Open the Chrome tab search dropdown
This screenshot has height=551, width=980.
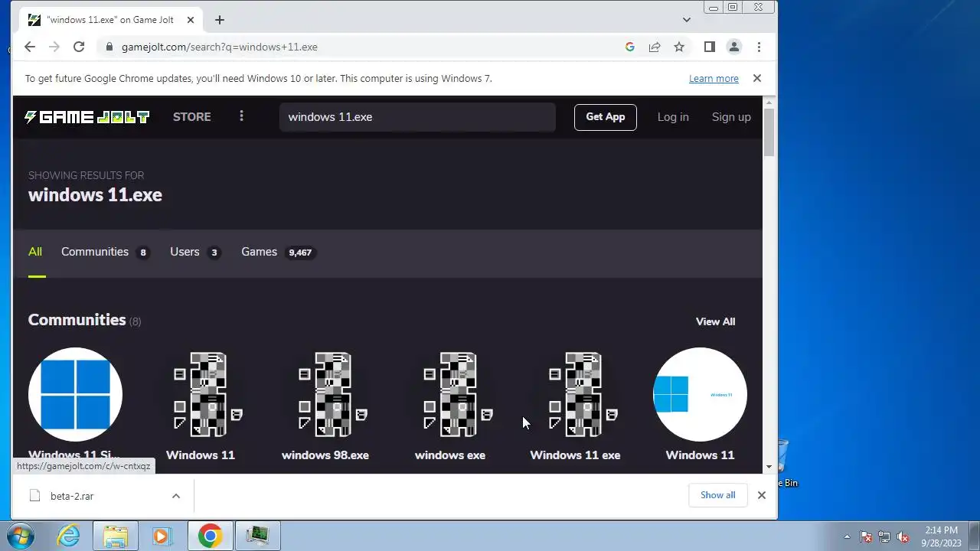click(x=686, y=20)
